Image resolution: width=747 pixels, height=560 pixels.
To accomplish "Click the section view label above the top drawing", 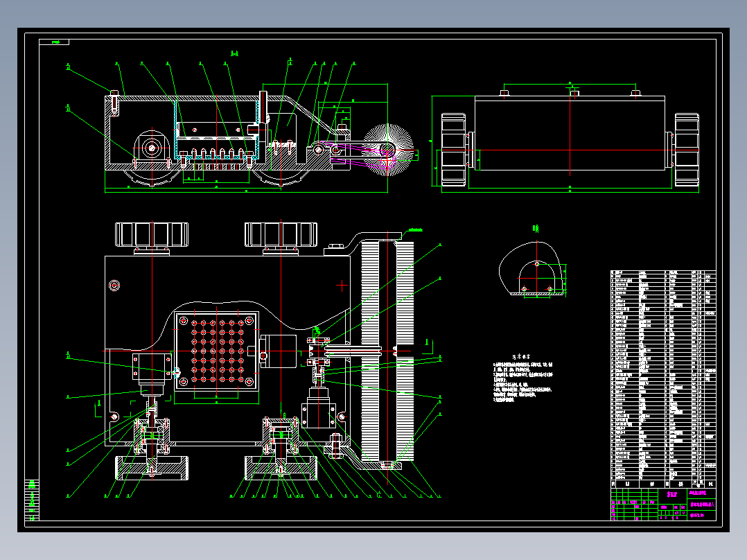I will click(234, 53).
